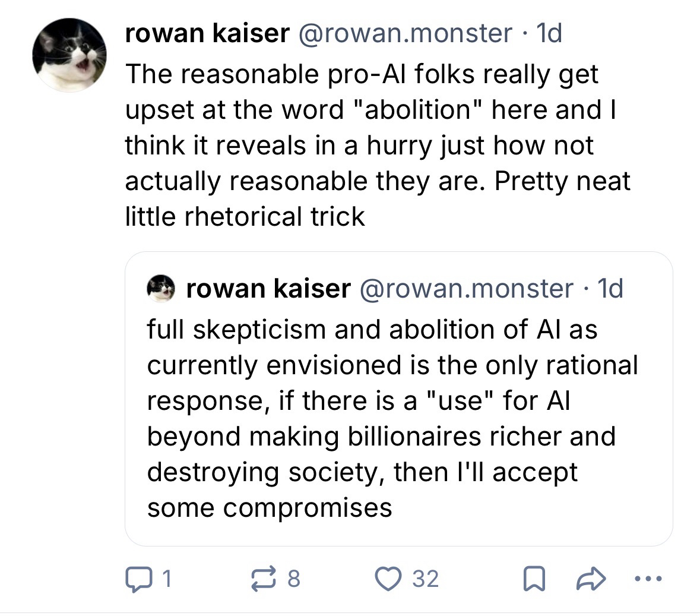700x616 pixels.
Task: Click the @rowan.monster handle in quoted post
Action: [466, 289]
